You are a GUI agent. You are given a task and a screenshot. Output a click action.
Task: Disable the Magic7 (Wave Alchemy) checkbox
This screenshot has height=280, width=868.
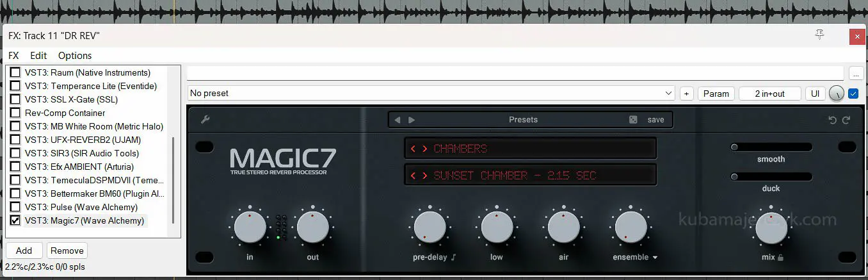point(15,220)
